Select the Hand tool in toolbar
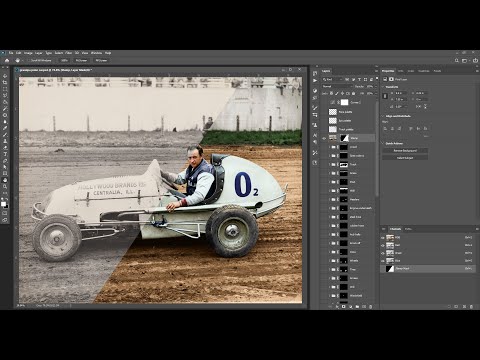The image size is (480, 360). coord(5,180)
